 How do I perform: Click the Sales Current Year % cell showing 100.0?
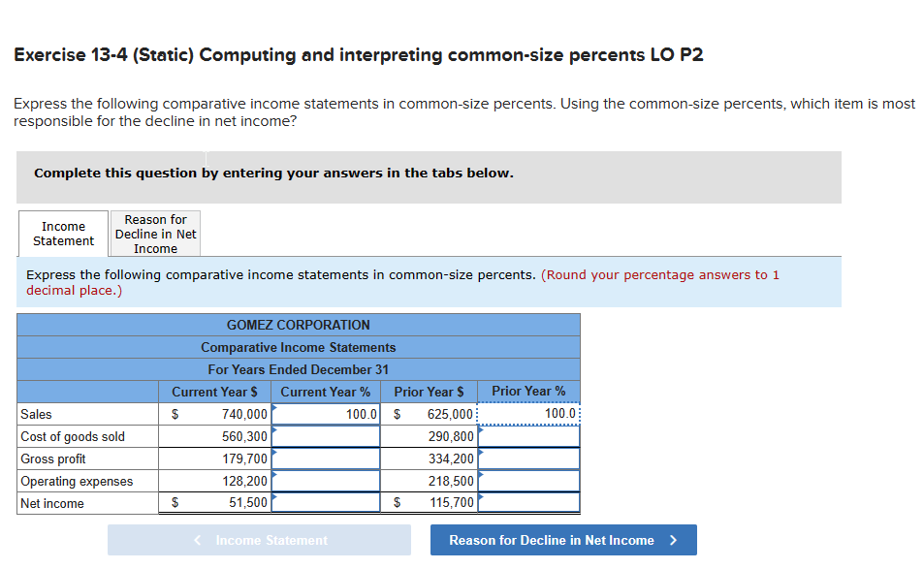pos(325,414)
